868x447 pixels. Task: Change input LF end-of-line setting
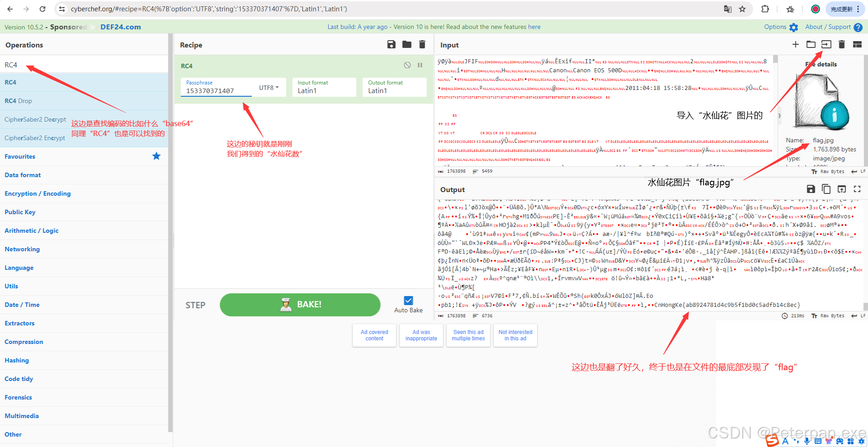point(859,171)
